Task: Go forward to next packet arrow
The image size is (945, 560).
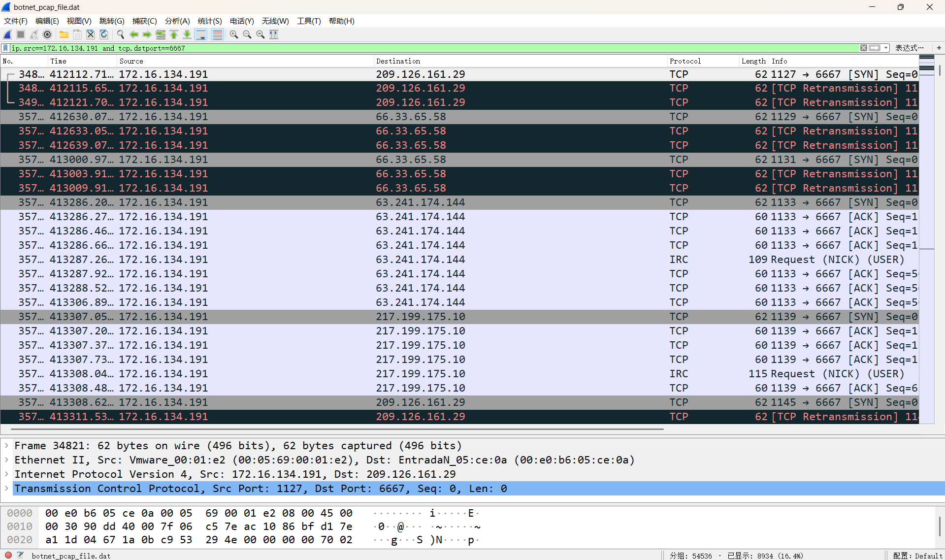Action: coord(147,34)
